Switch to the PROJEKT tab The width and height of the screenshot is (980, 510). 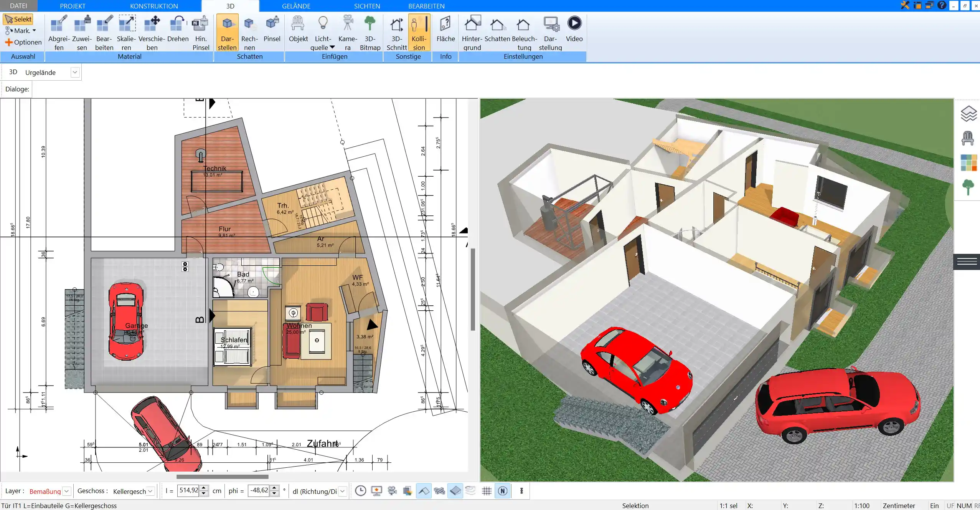click(73, 6)
